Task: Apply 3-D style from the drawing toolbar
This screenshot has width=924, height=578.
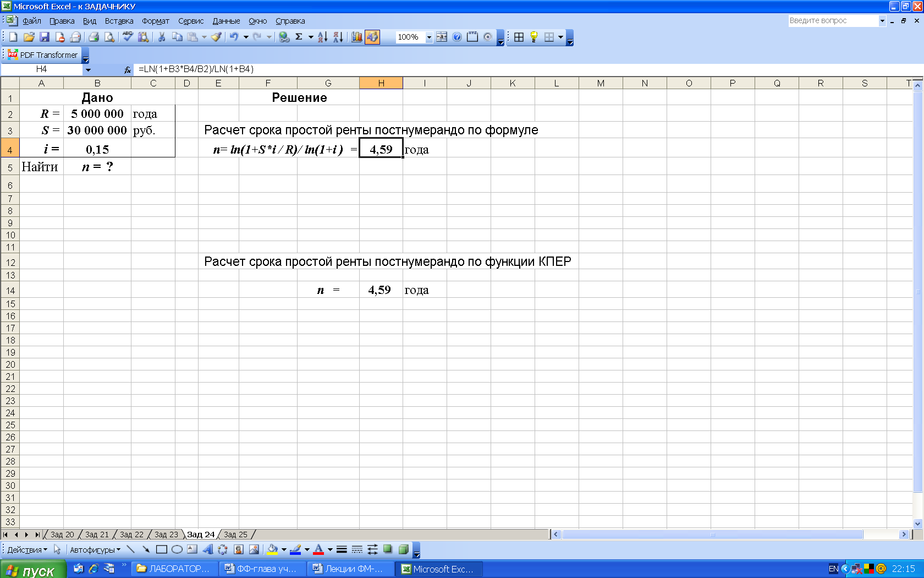Action: [x=403, y=549]
